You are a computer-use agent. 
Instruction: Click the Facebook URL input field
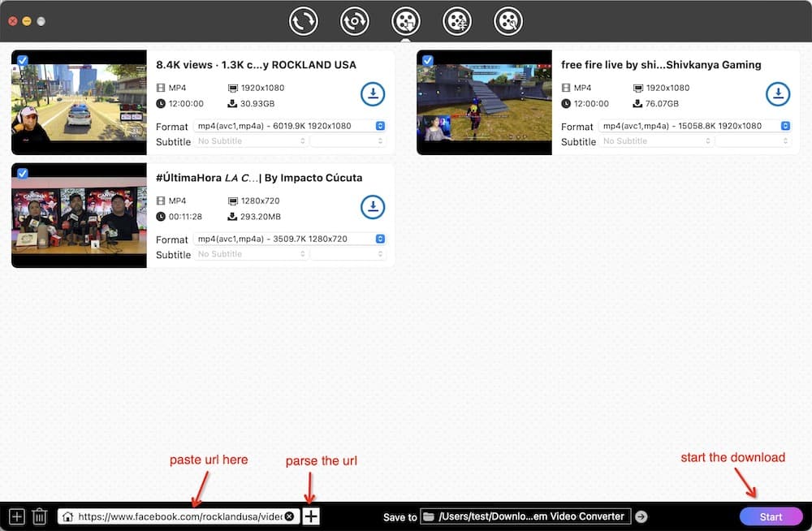pos(179,516)
